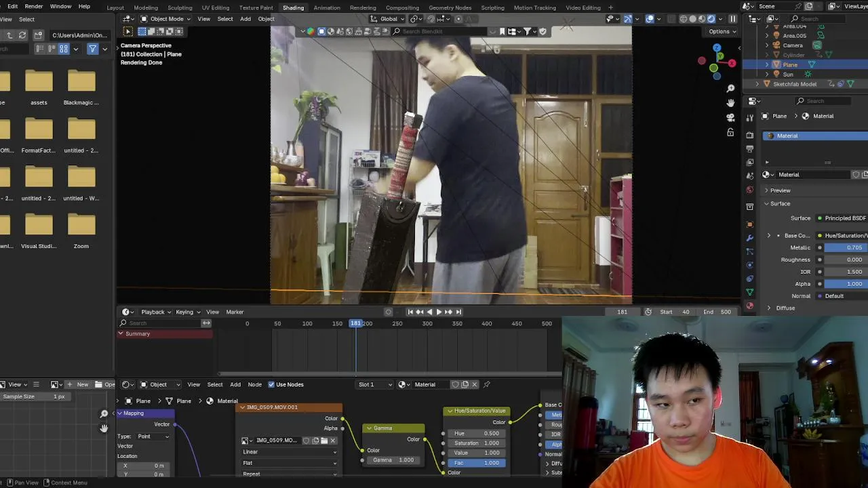
Task: Switch to the Animation workspace tab
Action: 327,7
